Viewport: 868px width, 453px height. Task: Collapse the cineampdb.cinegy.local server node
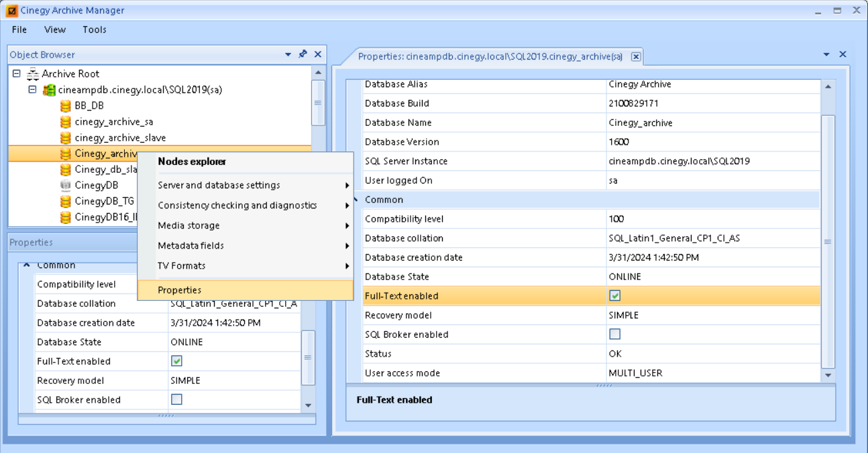coord(32,90)
